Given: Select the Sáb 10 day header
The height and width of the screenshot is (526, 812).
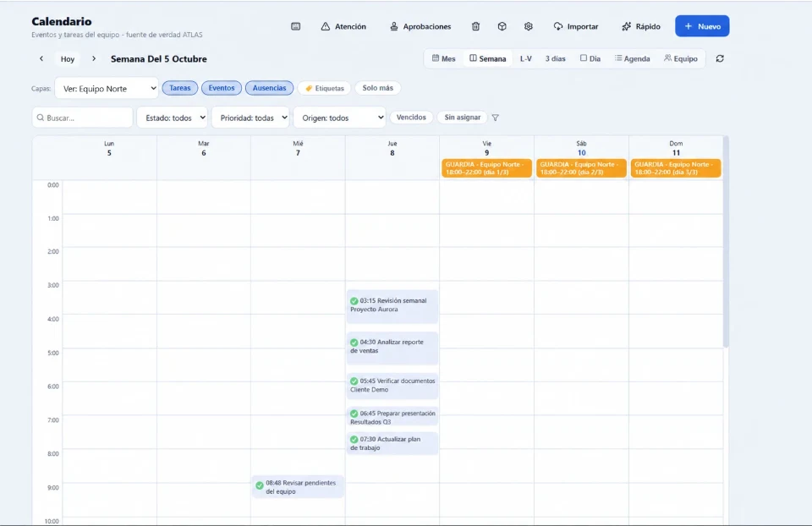Looking at the screenshot, I should coord(582,149).
